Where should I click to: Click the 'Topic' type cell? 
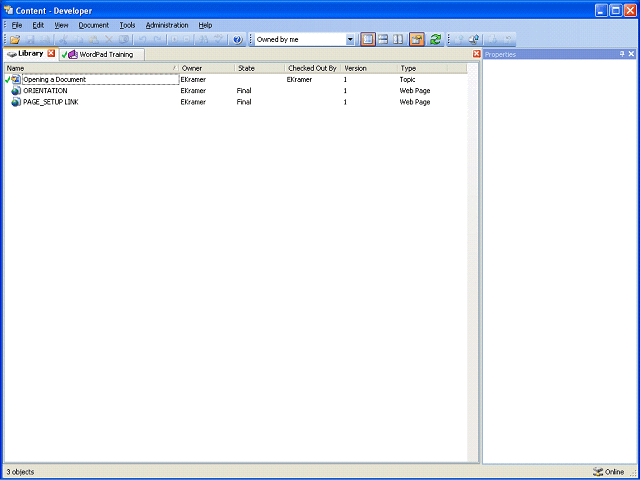click(x=407, y=80)
